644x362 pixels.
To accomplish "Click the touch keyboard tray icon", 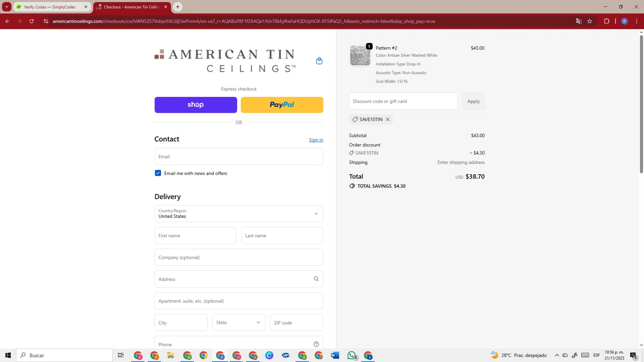I will (585, 356).
